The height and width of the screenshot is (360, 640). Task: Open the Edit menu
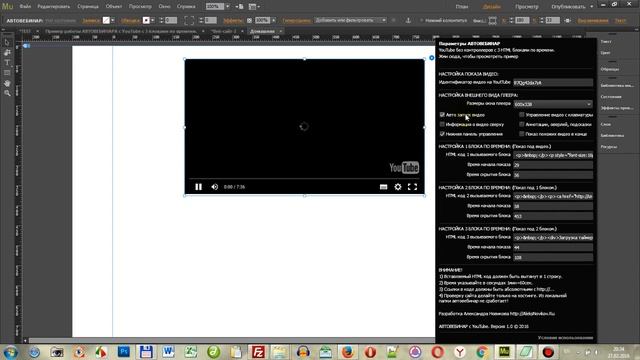[x=53, y=7]
